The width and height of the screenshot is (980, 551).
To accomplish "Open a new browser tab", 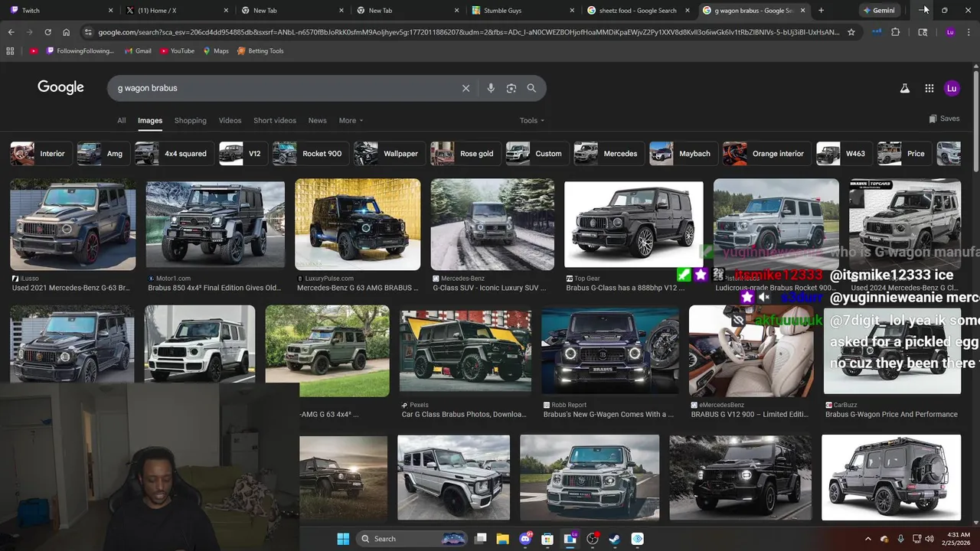I will (x=821, y=10).
